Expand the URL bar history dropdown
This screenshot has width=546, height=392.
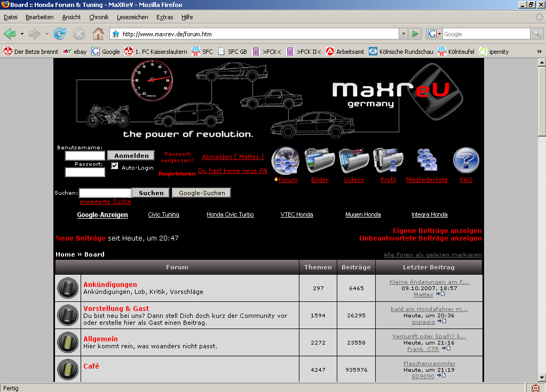pyautogui.click(x=403, y=34)
